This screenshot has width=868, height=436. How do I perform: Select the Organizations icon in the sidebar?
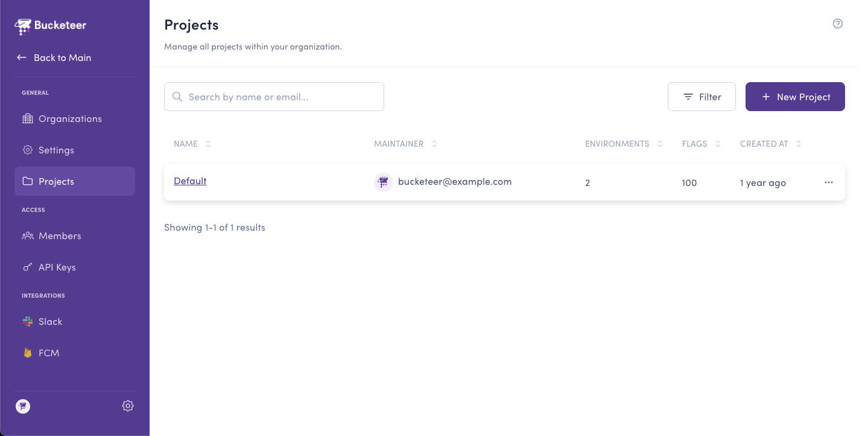28,118
